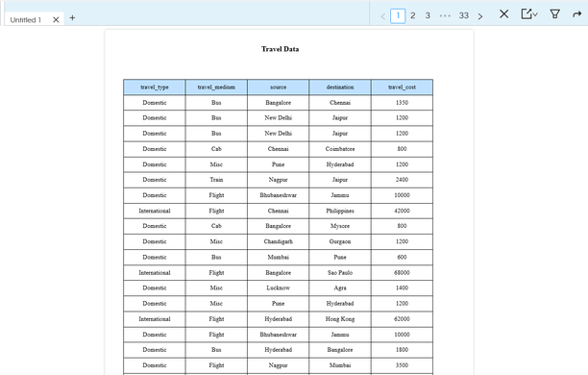Viewport: 588px width, 375px height.
Task: Close the Untitled 1 tab
Action: (56, 20)
